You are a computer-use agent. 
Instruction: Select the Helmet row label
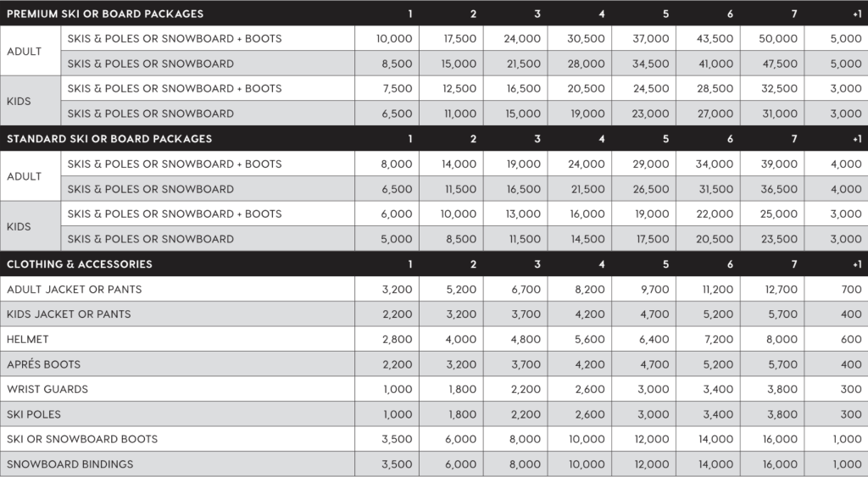coord(28,340)
